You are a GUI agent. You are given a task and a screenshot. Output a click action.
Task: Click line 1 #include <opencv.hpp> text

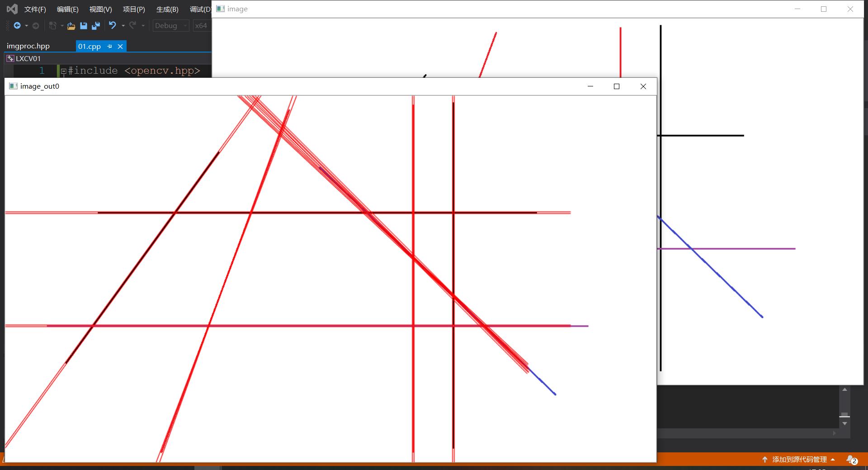(x=134, y=71)
